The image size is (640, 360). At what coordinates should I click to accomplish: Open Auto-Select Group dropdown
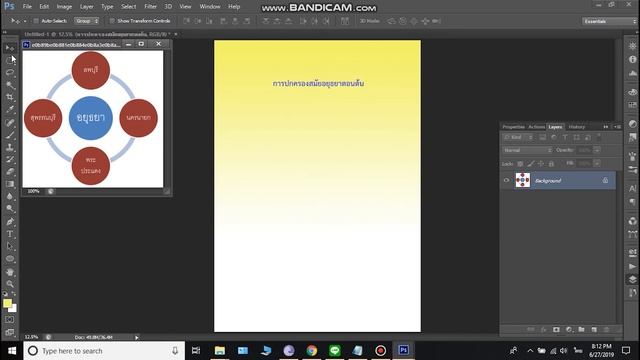[x=87, y=21]
